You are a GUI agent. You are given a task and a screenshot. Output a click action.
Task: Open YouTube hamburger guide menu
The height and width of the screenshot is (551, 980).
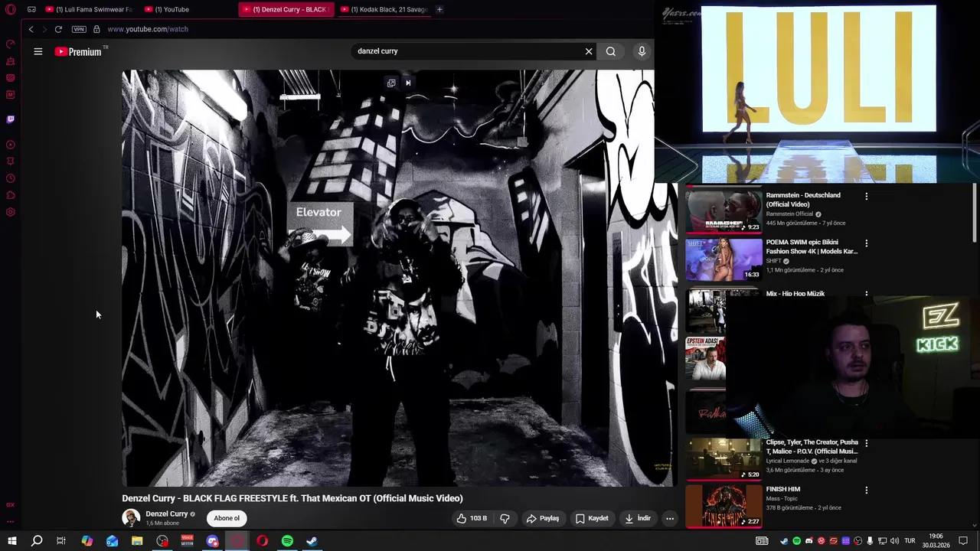coord(38,51)
